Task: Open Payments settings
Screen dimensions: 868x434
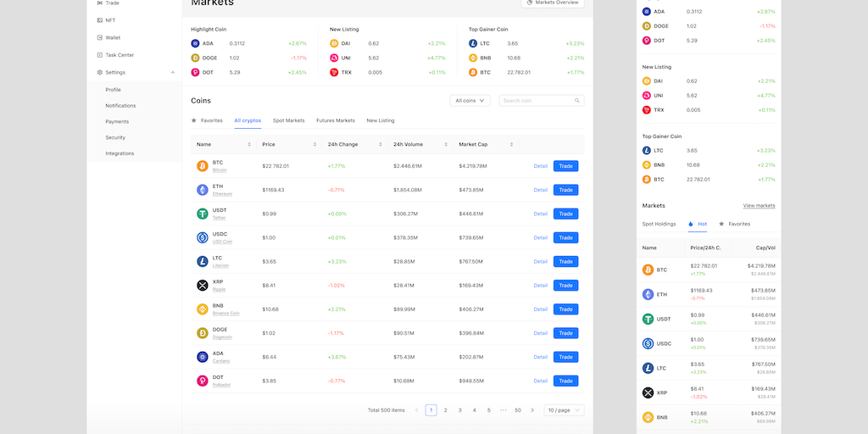Action: point(117,122)
